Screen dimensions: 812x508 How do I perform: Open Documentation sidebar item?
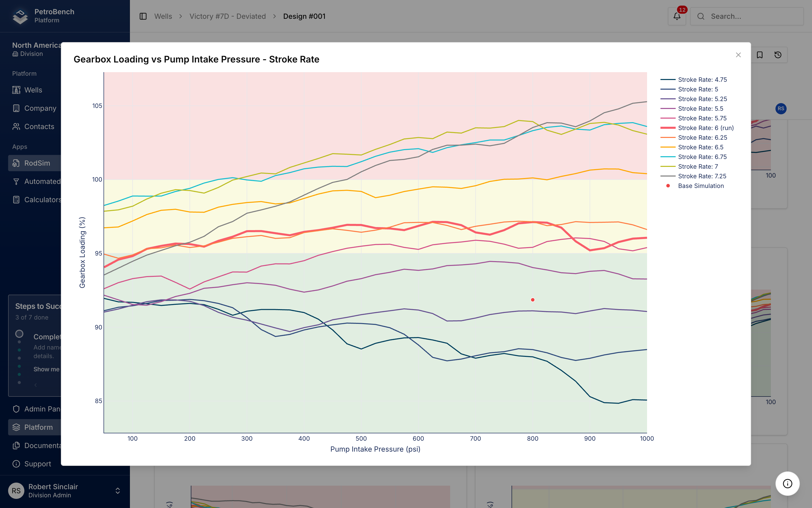tap(35, 446)
